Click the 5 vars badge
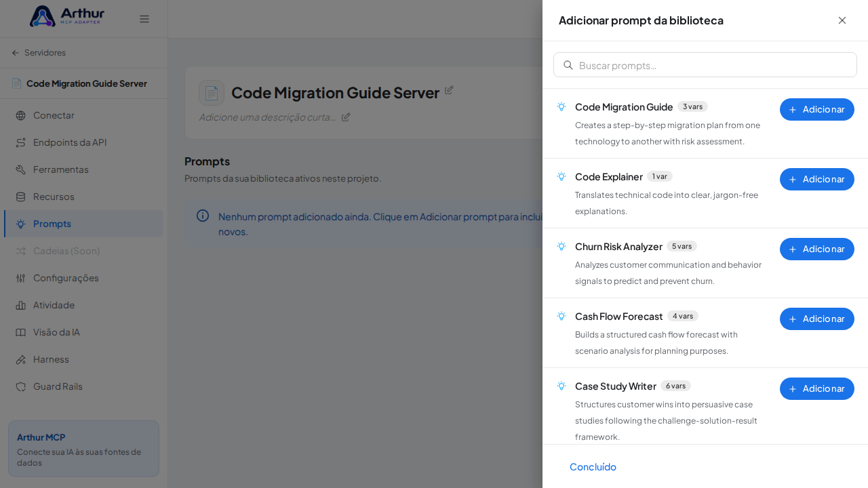Image resolution: width=868 pixels, height=488 pixels. [x=682, y=246]
